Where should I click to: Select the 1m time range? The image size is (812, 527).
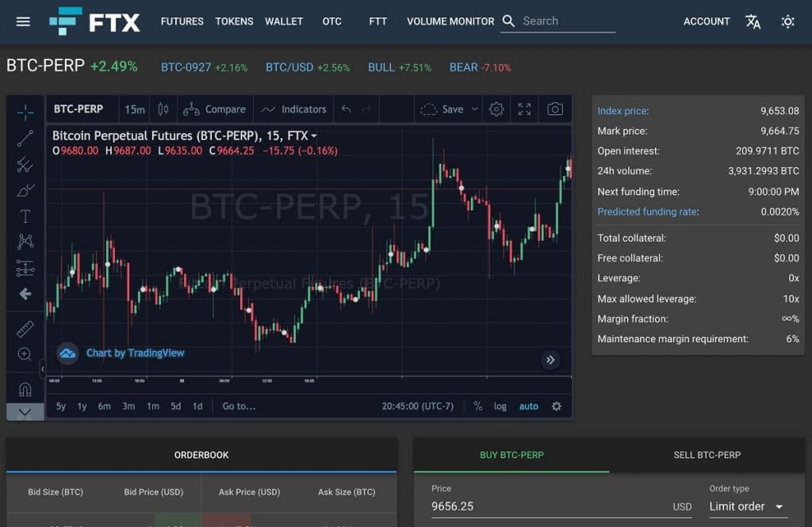click(153, 407)
